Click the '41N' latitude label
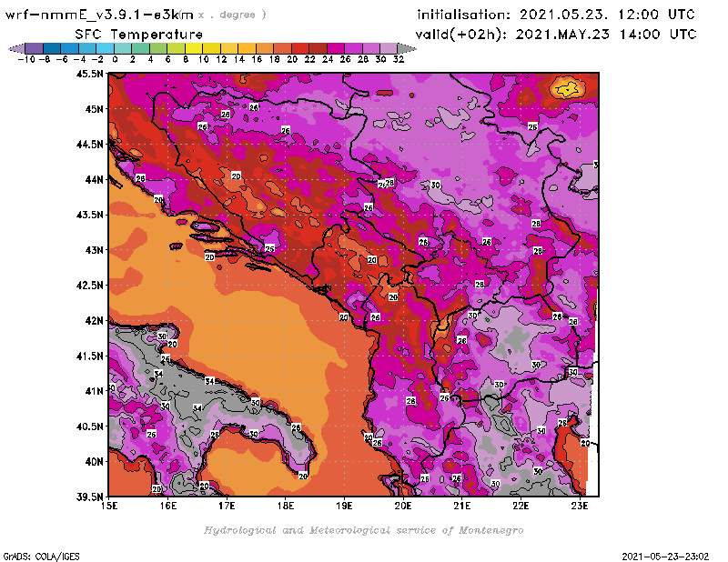The image size is (728, 562). point(94,391)
